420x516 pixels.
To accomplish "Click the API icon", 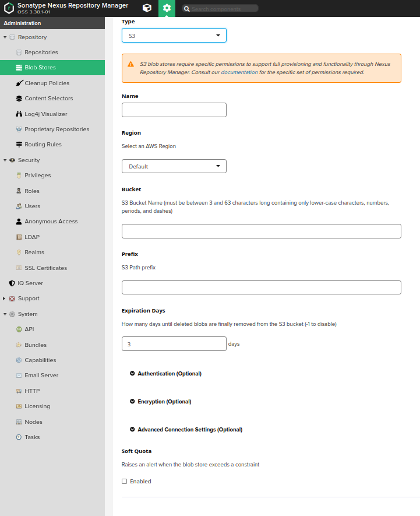I will pyautogui.click(x=19, y=329).
